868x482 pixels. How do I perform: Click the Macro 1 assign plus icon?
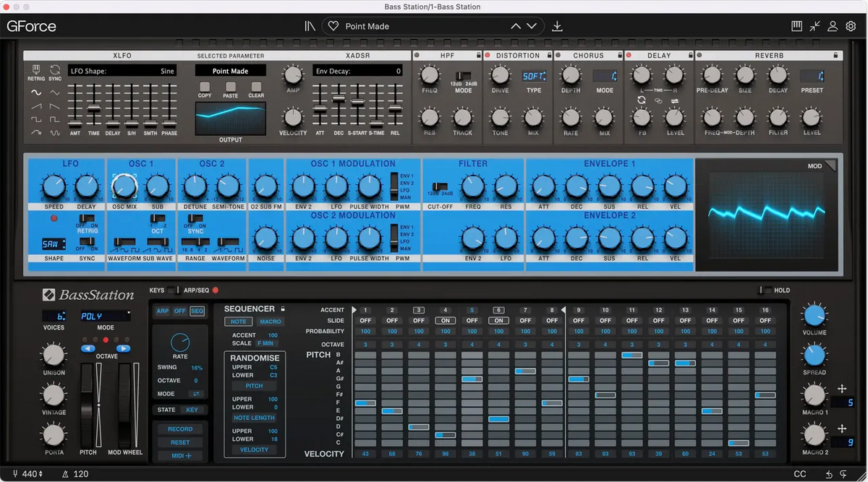[x=842, y=389]
